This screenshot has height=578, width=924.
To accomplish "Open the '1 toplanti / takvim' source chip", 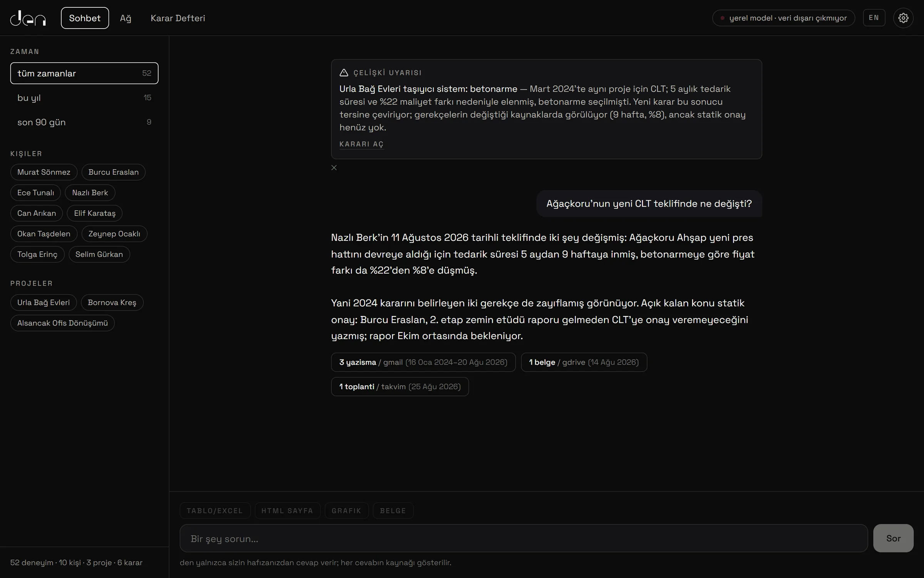I will [400, 386].
